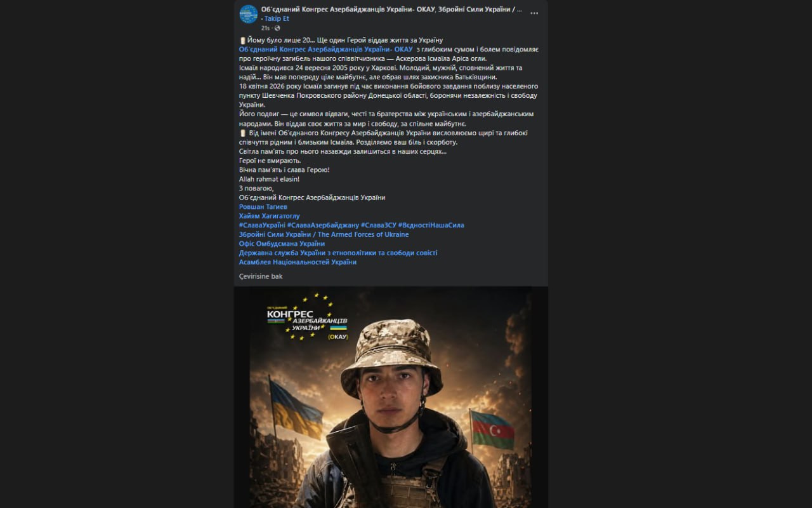Open the 'Офіс Омбудсмана України' page link
Image resolution: width=812 pixels, height=508 pixels.
282,244
